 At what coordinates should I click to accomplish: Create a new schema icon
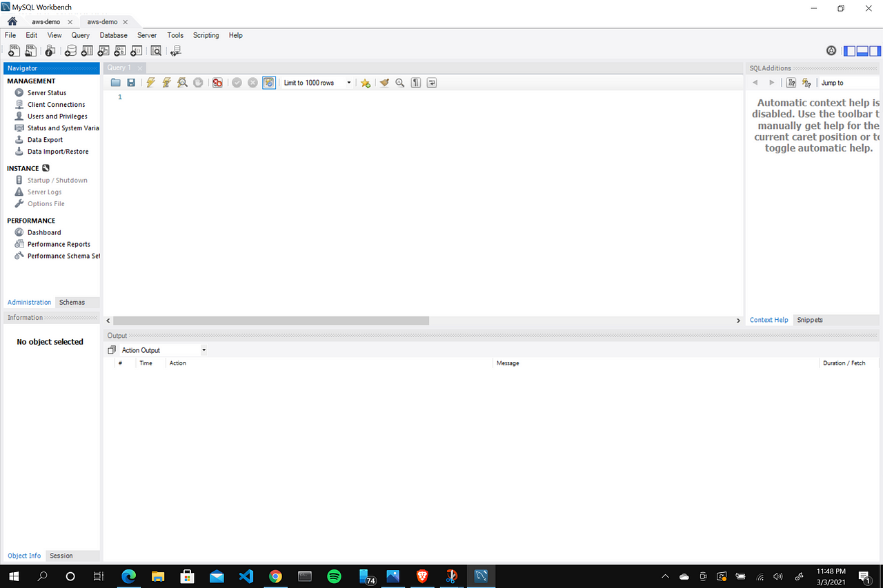(70, 50)
